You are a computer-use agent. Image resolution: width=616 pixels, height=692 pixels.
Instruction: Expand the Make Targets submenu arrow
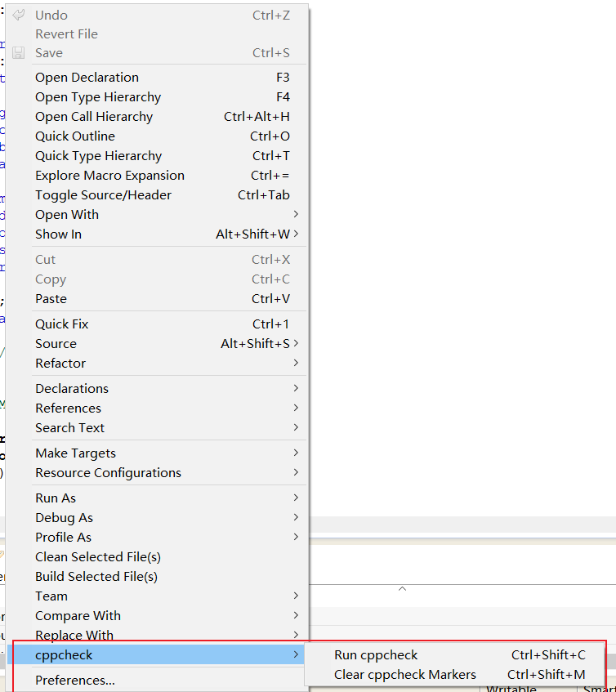pos(296,453)
